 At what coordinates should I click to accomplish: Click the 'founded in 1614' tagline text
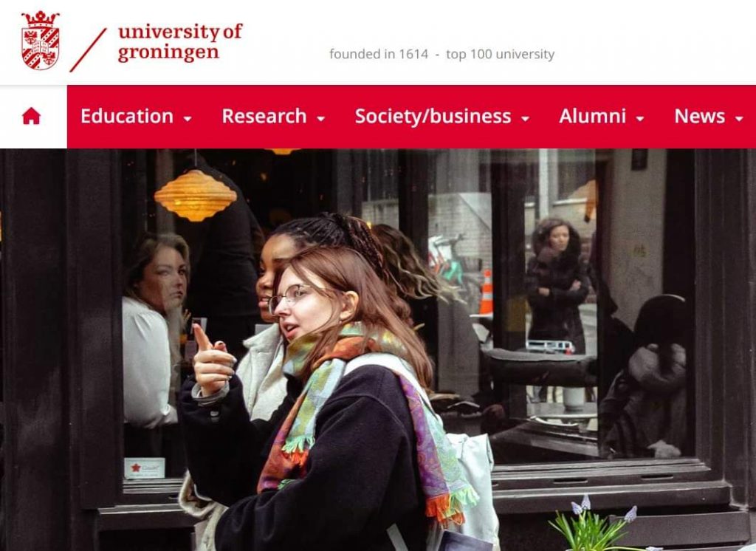tap(379, 54)
